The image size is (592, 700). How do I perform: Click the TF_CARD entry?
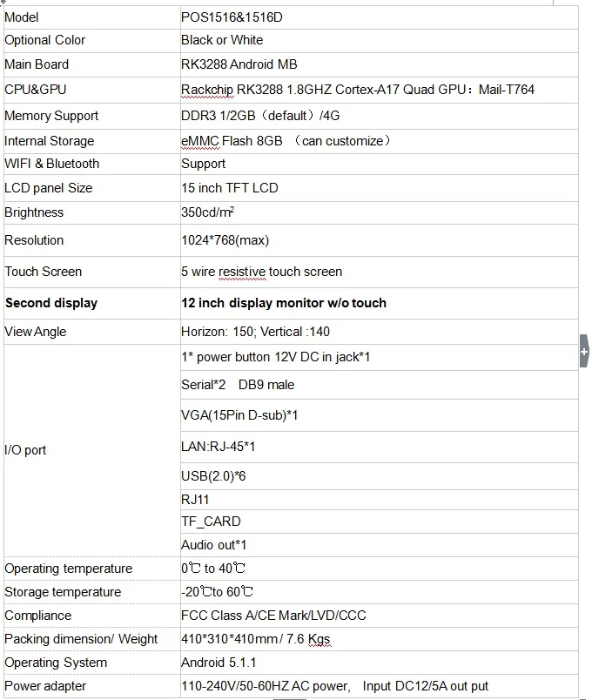211,522
